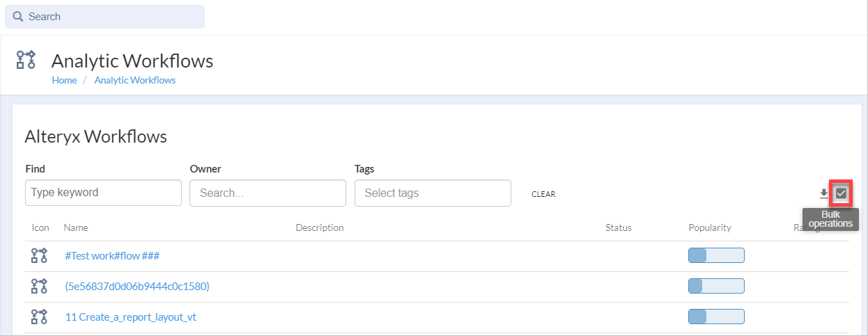
Task: Type keyword field under Find
Action: pyautogui.click(x=103, y=193)
